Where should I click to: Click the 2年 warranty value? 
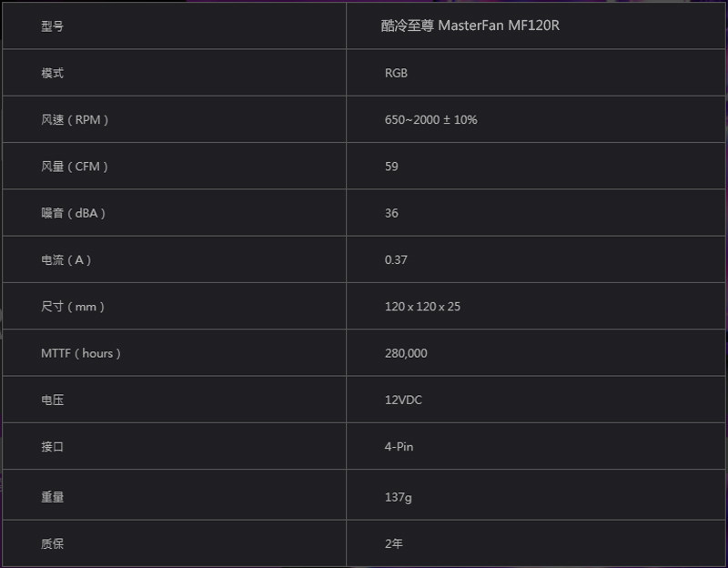tap(392, 544)
